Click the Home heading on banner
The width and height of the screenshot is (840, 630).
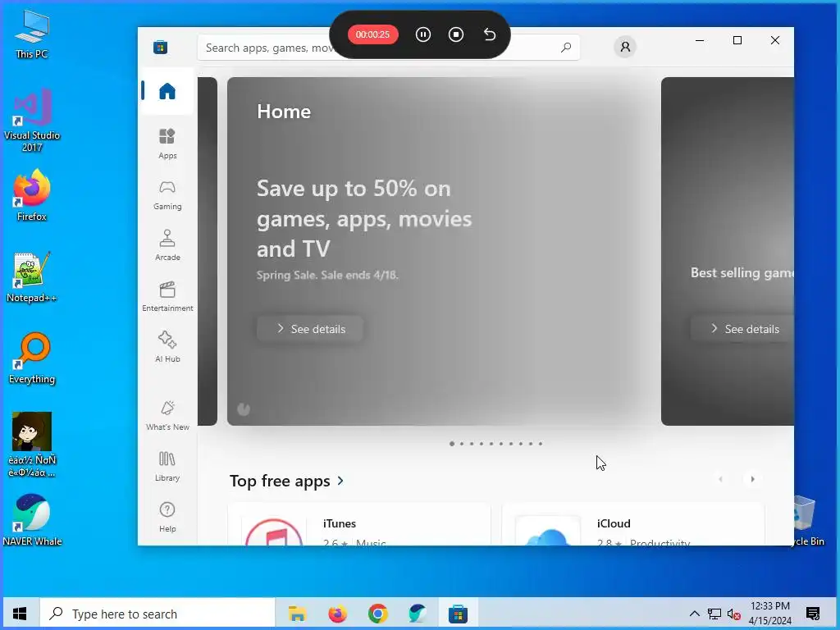(284, 112)
